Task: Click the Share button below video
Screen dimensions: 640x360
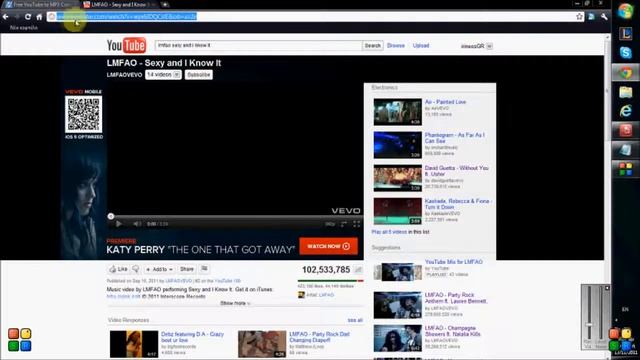Action: 187,269
